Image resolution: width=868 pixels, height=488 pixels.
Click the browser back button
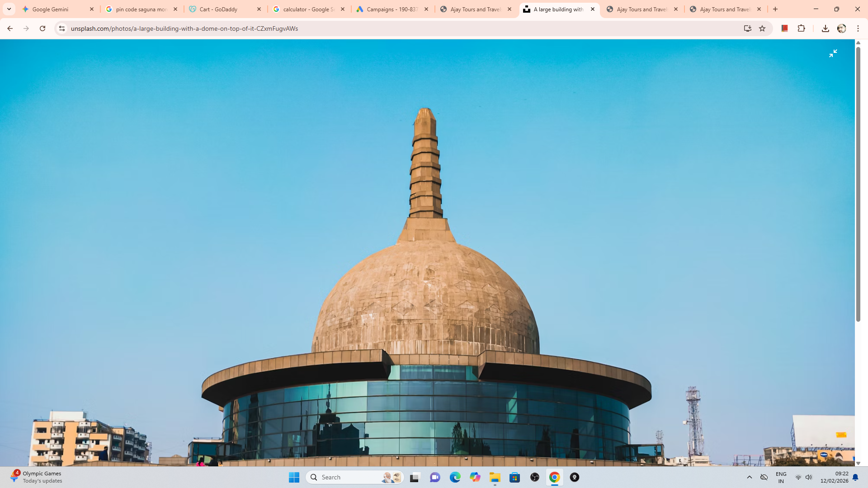coord(10,28)
